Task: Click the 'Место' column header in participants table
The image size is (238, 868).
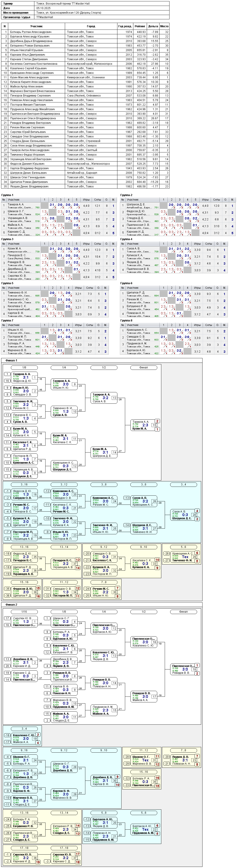Action: click(x=165, y=26)
